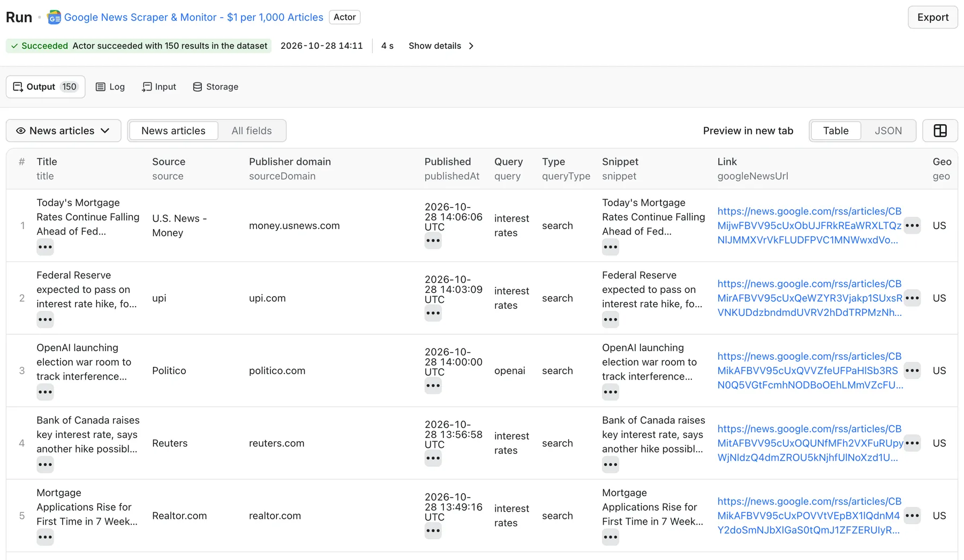Image resolution: width=964 pixels, height=560 pixels.
Task: Click the Actor badge label
Action: (x=345, y=17)
